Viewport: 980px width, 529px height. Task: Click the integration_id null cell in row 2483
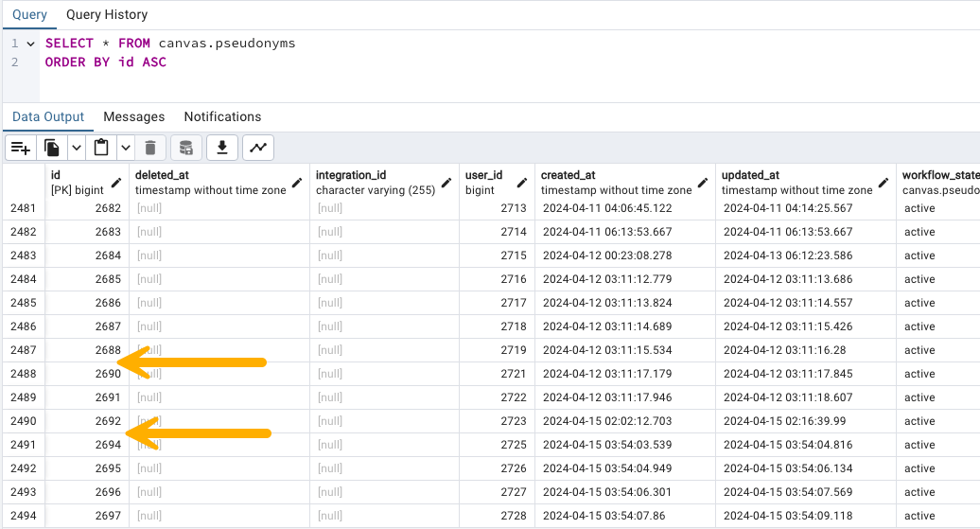[x=384, y=256]
